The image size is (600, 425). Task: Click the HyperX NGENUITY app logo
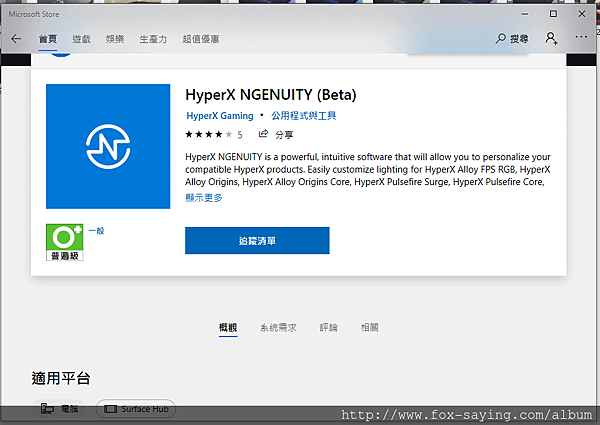[x=108, y=147]
